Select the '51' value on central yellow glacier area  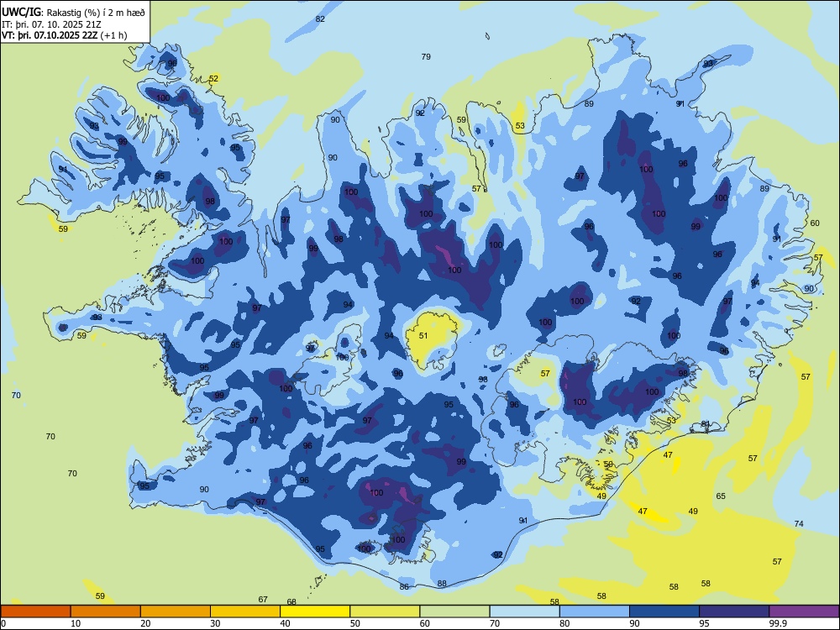(423, 335)
